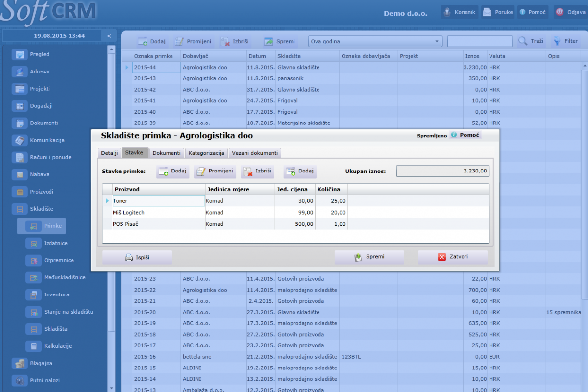Image resolution: width=588 pixels, height=392 pixels.
Task: Open the Komunikacija sidebar section
Action: (39, 140)
